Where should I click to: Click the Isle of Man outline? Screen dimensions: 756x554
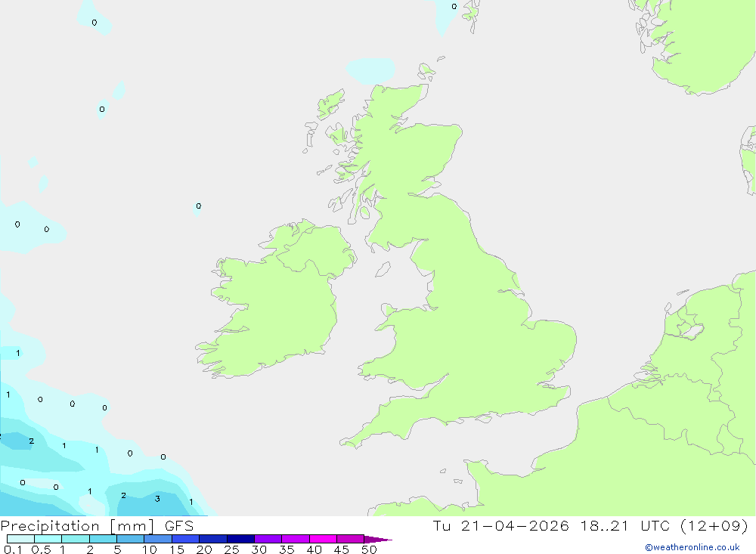pos(383,269)
